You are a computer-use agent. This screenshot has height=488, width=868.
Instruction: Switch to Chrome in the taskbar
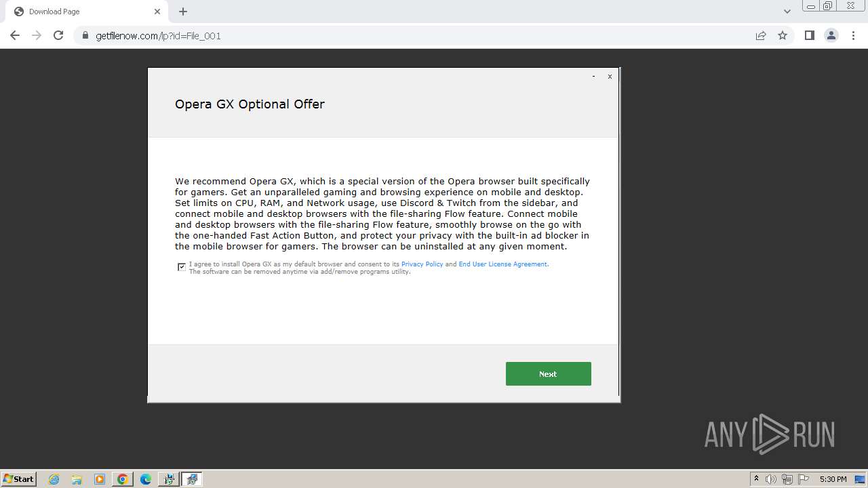(123, 479)
